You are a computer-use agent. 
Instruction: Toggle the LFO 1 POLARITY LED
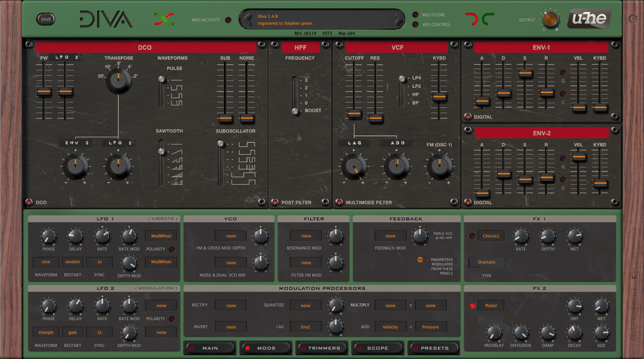[x=172, y=249]
